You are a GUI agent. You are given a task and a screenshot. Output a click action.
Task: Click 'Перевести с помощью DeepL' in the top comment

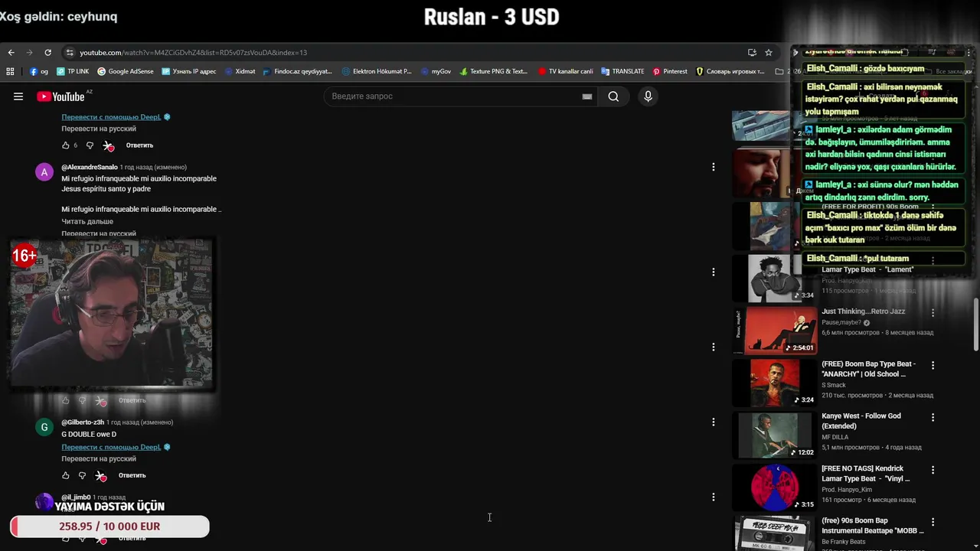tap(111, 117)
